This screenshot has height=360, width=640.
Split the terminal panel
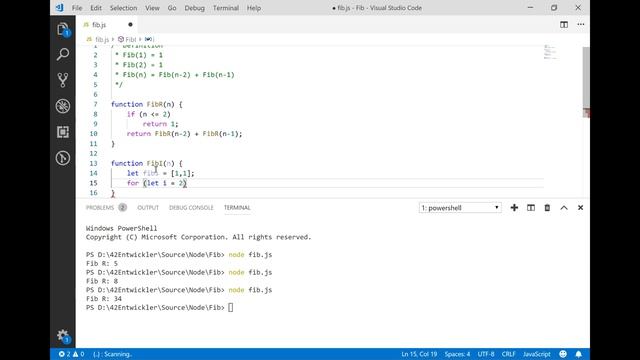(x=531, y=208)
